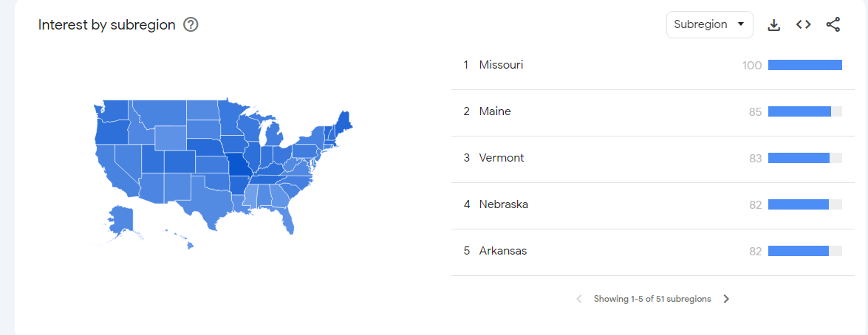Screen dimensions: 868x335
Task: Click Missouri's interest bar showing 100
Action: tap(805, 65)
